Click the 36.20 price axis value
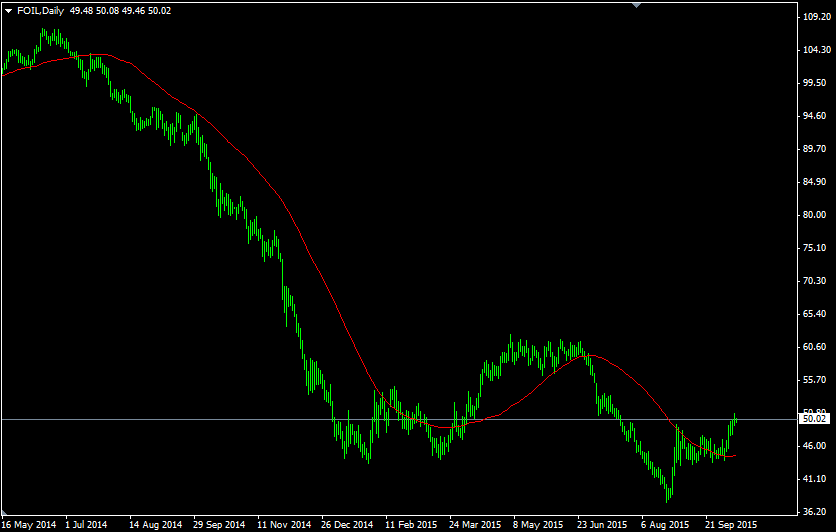This screenshot has height=532, width=836. tap(816, 512)
